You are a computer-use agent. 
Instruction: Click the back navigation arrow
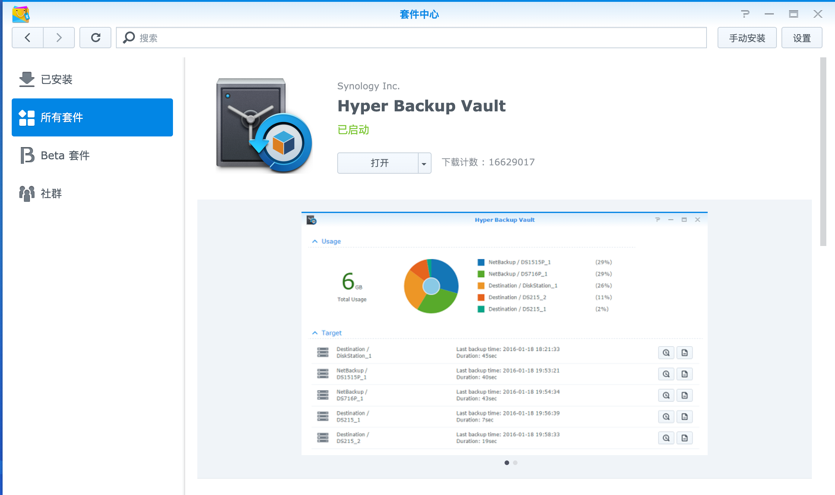pos(28,38)
